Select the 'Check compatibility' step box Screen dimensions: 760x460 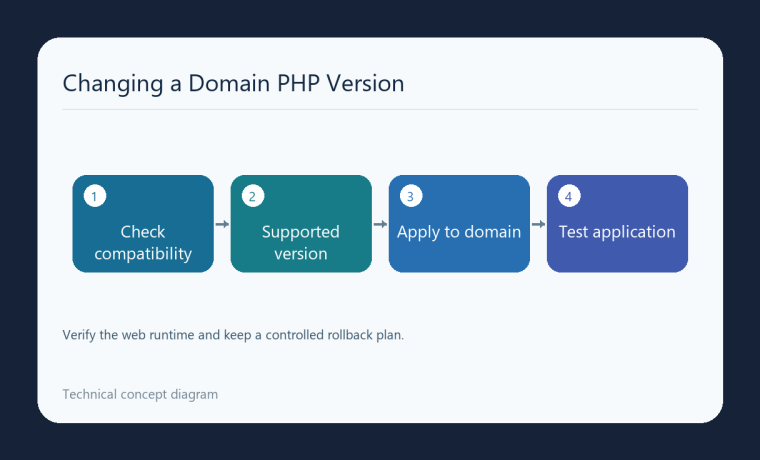click(x=143, y=224)
